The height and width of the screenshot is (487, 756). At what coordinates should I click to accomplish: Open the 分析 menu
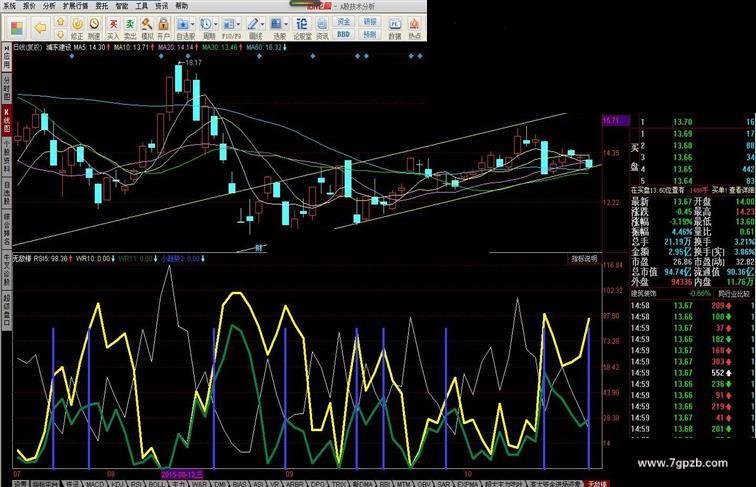(49, 6)
